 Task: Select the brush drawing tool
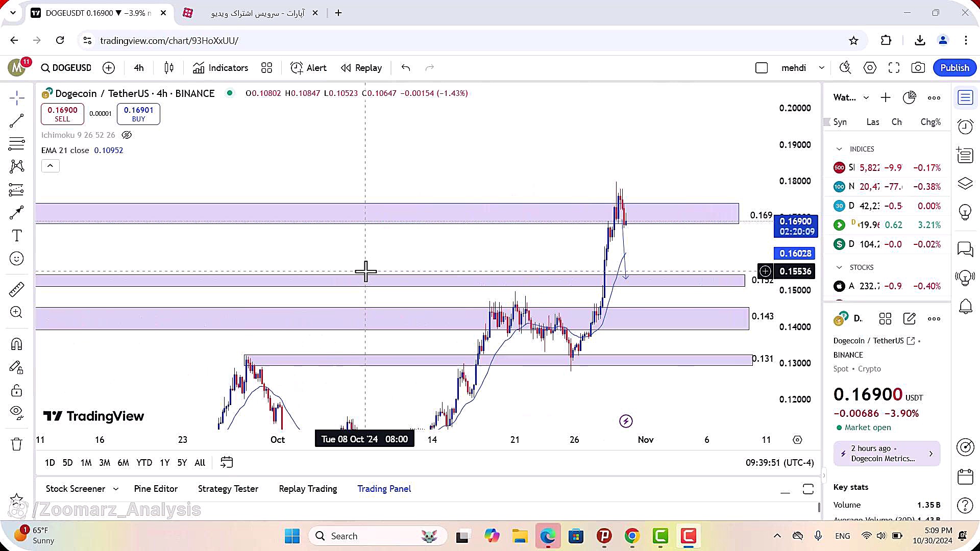tap(17, 213)
